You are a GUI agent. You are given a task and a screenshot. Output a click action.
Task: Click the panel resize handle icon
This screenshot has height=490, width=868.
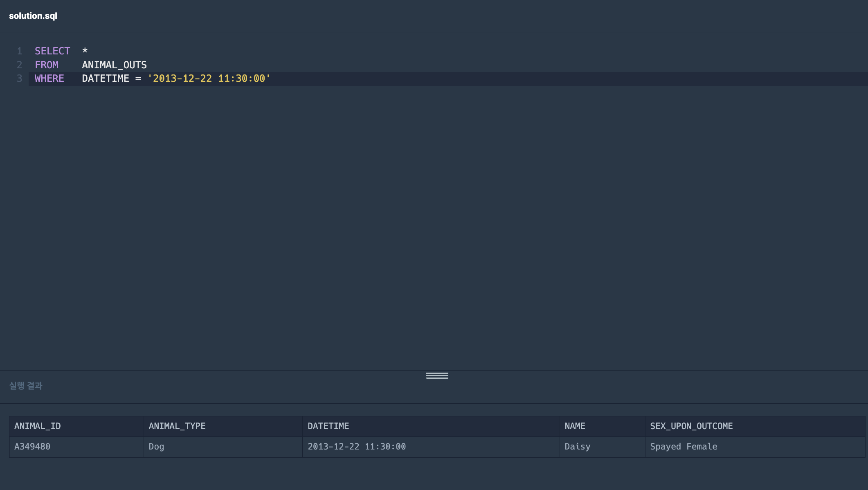[437, 375]
